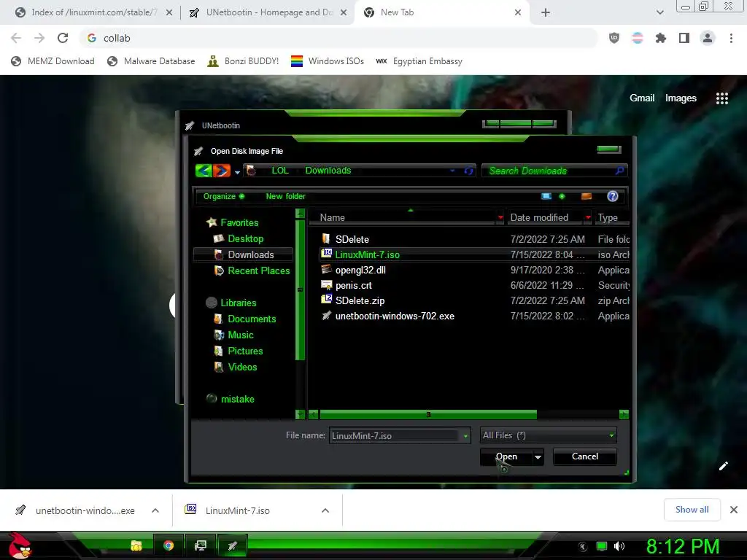
Task: Open the Date modified filter dropdown arrow
Action: [588, 217]
